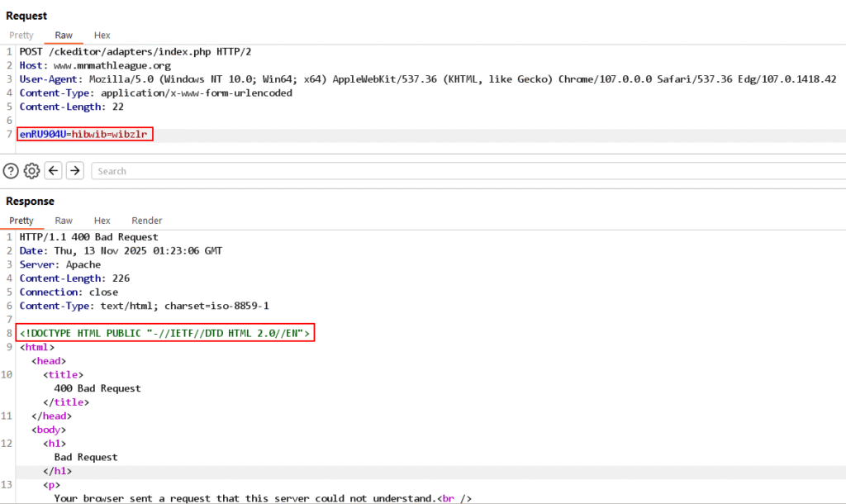Image resolution: width=846 pixels, height=504 pixels.
Task: Switch Response view to Raw tab
Action: tap(64, 221)
